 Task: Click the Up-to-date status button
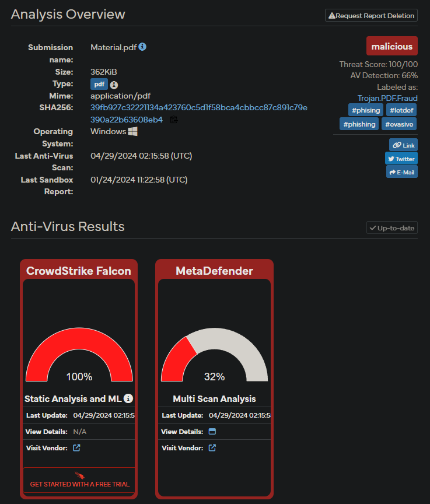391,228
